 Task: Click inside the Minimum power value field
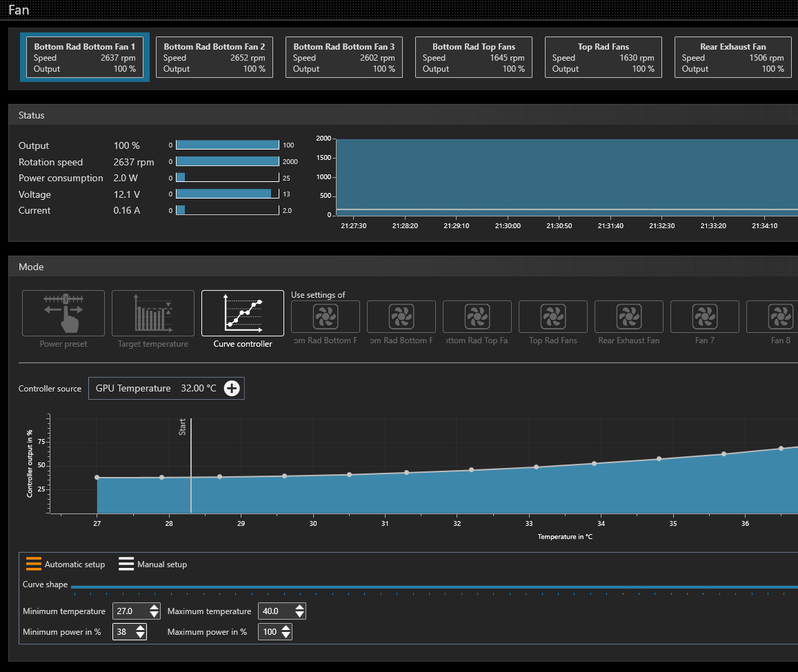point(123,632)
